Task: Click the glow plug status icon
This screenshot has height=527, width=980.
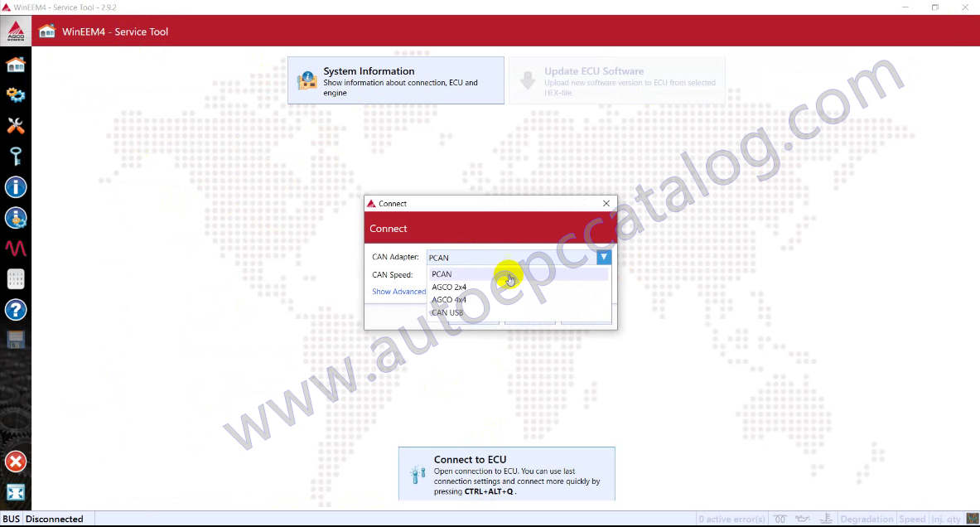Action: point(780,519)
